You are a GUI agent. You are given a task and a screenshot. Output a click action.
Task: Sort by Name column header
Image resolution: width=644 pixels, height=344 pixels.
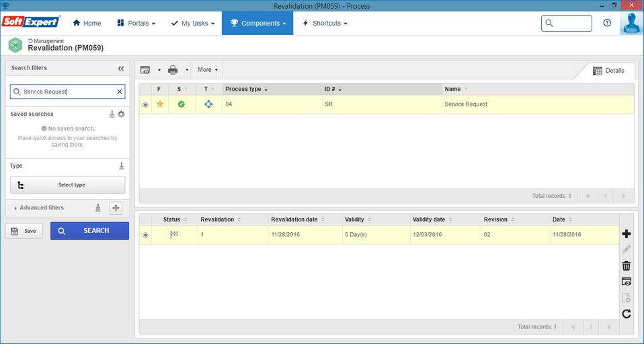[538, 89]
